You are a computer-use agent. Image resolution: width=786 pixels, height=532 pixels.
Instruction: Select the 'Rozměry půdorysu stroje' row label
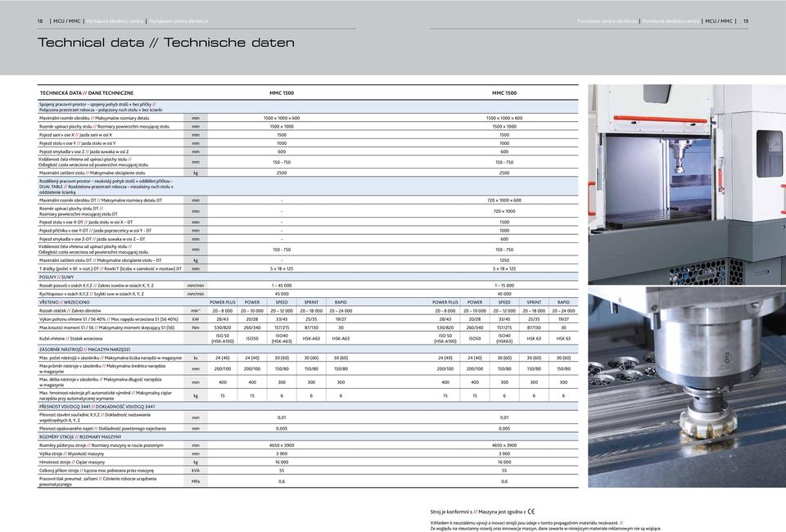(101, 445)
